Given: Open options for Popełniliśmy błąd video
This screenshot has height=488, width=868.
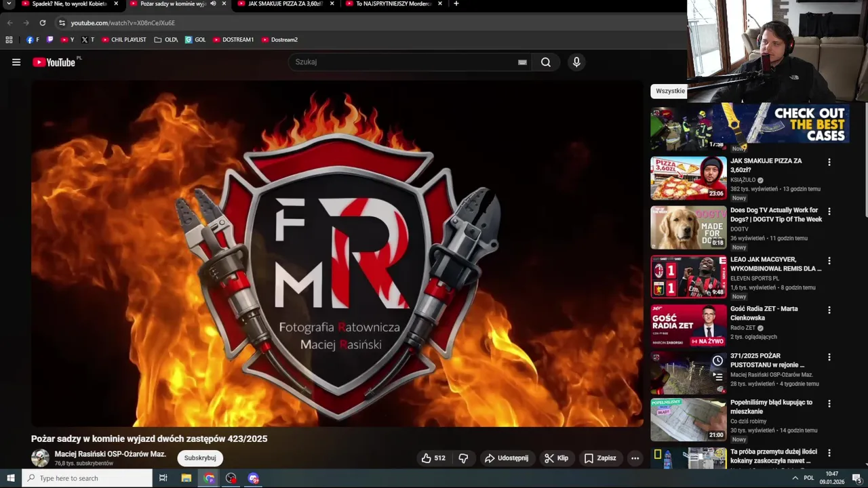Looking at the screenshot, I should click(829, 403).
